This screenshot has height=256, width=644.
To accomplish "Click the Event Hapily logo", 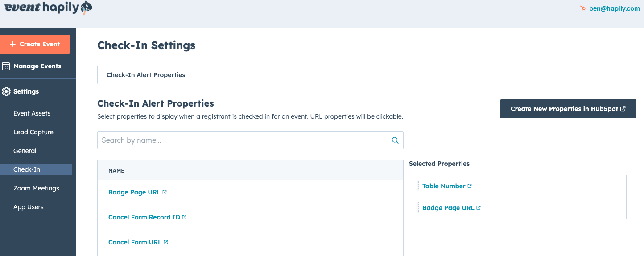I will [48, 8].
